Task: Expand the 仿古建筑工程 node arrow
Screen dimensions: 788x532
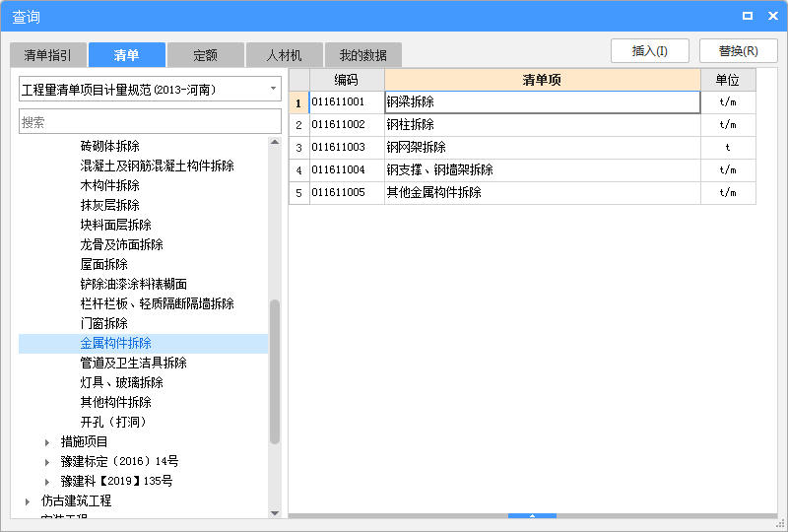Action: (28, 500)
